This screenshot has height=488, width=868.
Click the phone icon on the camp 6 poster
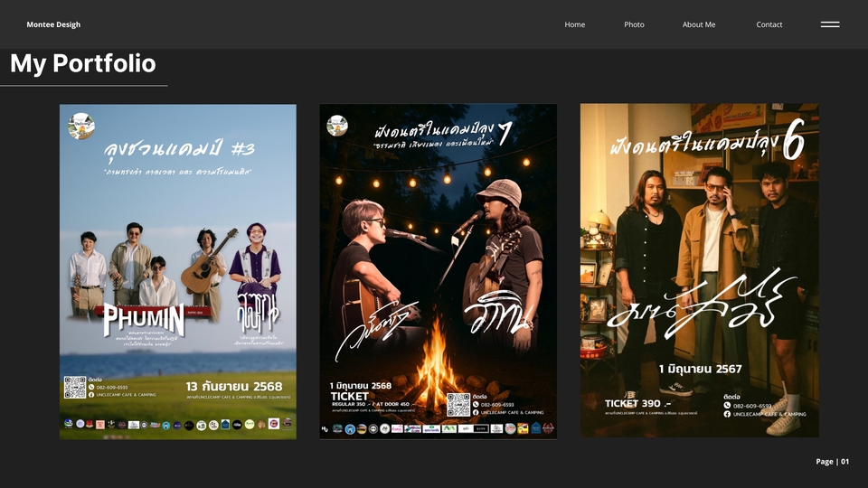click(x=727, y=406)
